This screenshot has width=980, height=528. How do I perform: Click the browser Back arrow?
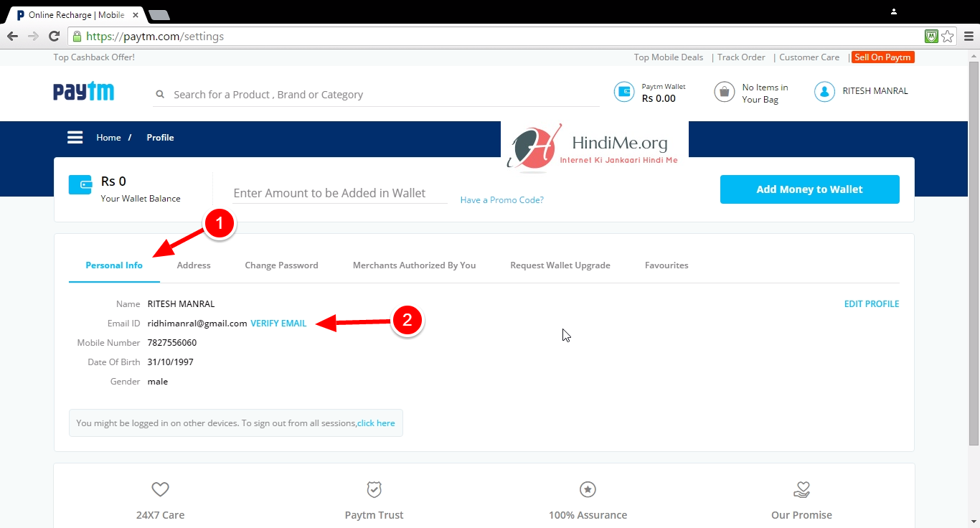[12, 36]
